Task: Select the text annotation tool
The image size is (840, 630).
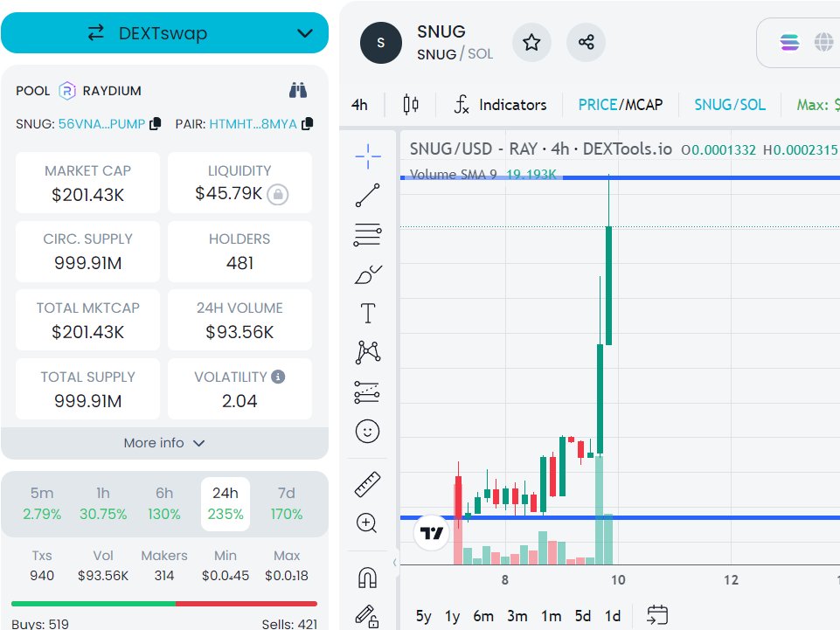Action: (x=367, y=314)
